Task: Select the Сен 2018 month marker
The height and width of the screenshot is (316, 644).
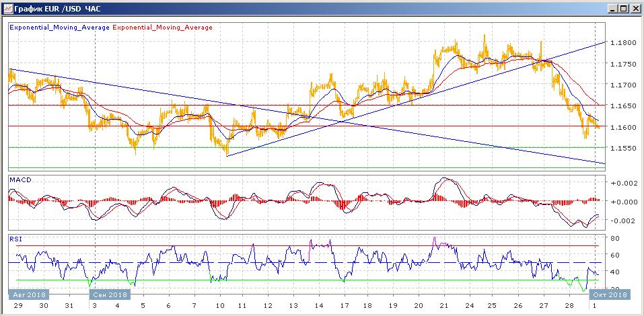Action: 110,294
